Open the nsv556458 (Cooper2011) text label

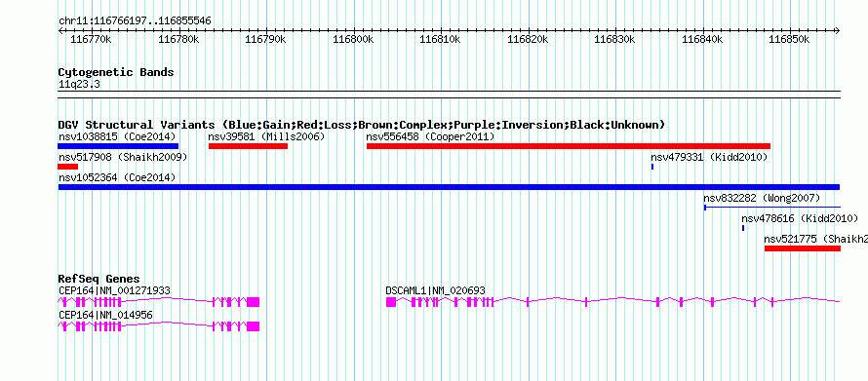click(430, 136)
